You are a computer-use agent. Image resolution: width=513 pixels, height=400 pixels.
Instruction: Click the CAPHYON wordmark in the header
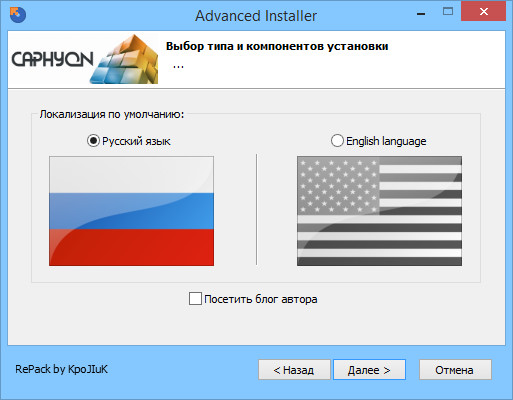click(52, 59)
